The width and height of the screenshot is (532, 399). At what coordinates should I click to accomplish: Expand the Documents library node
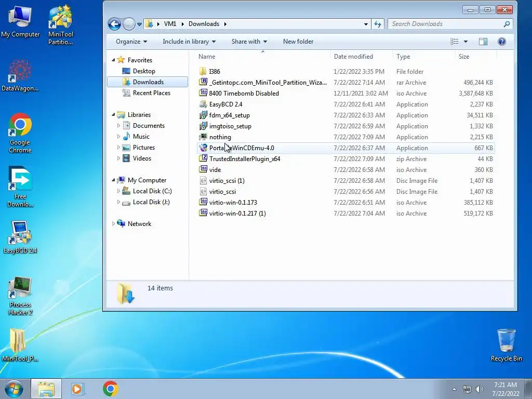click(x=118, y=126)
